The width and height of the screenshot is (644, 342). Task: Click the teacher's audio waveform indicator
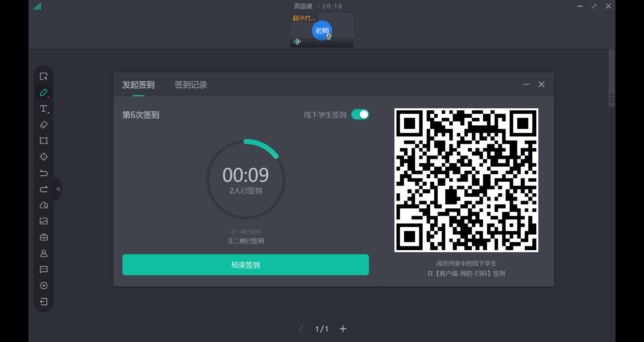tap(297, 42)
